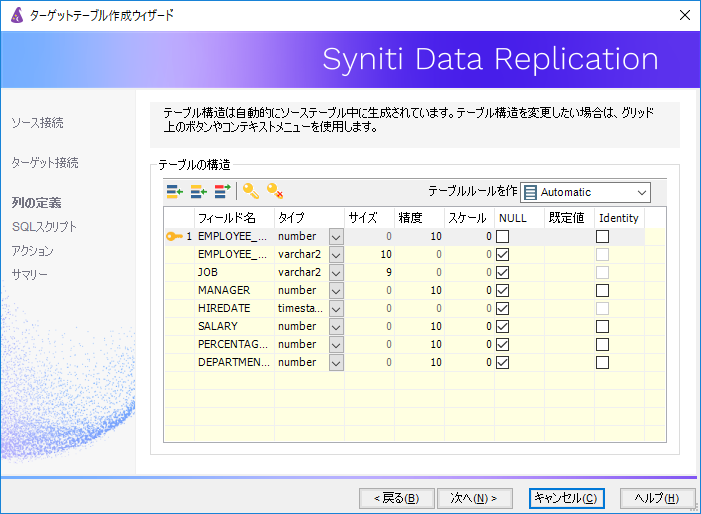Check the Identity box for PERCENTAG... row

tap(602, 344)
